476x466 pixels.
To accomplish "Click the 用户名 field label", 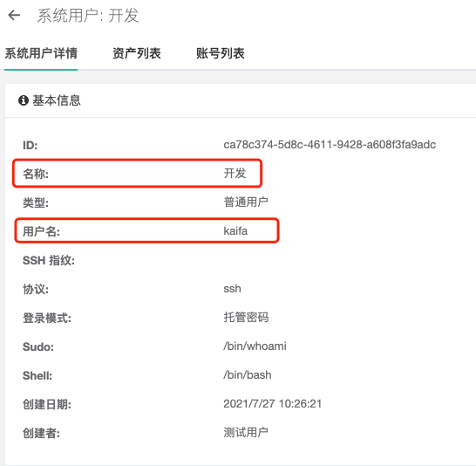I will tap(41, 231).
